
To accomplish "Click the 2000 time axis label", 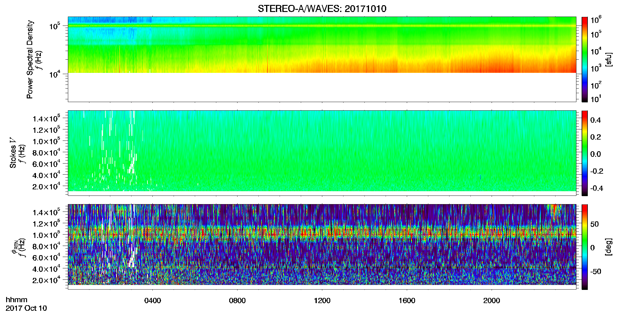I will pos(492,301).
